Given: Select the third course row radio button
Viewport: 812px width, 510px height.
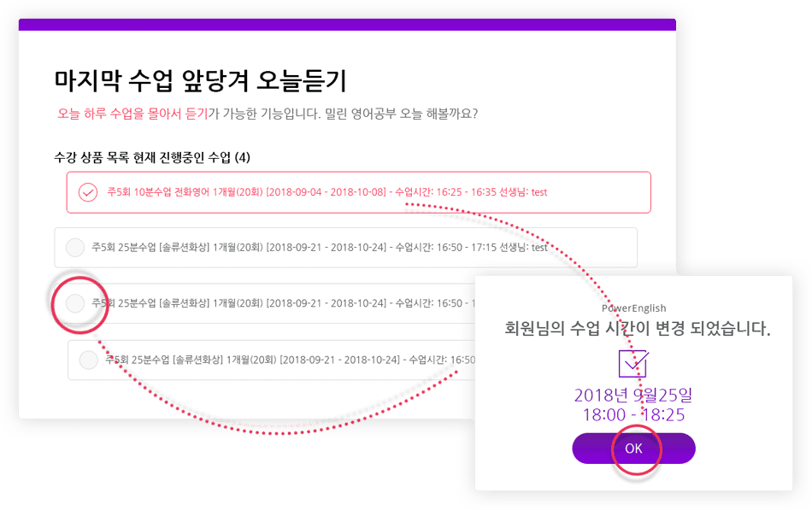Looking at the screenshot, I should tap(75, 303).
